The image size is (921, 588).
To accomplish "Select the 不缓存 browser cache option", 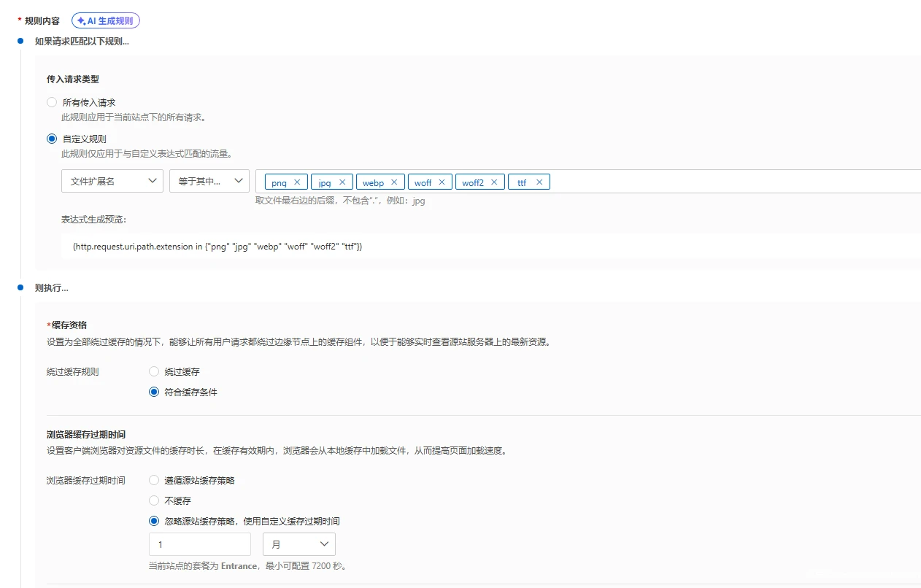I will coord(154,501).
